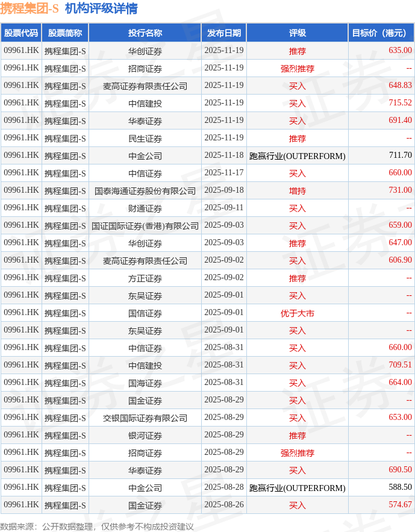Select target price 690.50
This screenshot has height=532, width=415.
tap(400, 469)
